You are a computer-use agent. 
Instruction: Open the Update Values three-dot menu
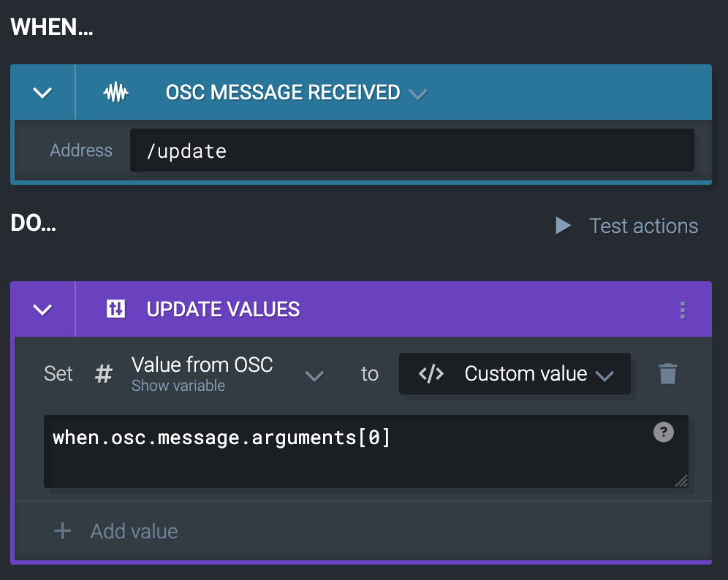(683, 310)
